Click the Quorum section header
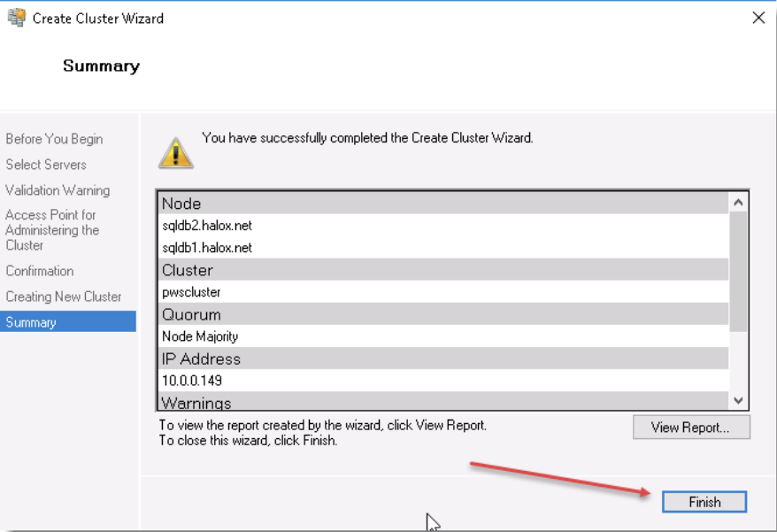Viewport: 777px width, 532px height. click(x=443, y=314)
